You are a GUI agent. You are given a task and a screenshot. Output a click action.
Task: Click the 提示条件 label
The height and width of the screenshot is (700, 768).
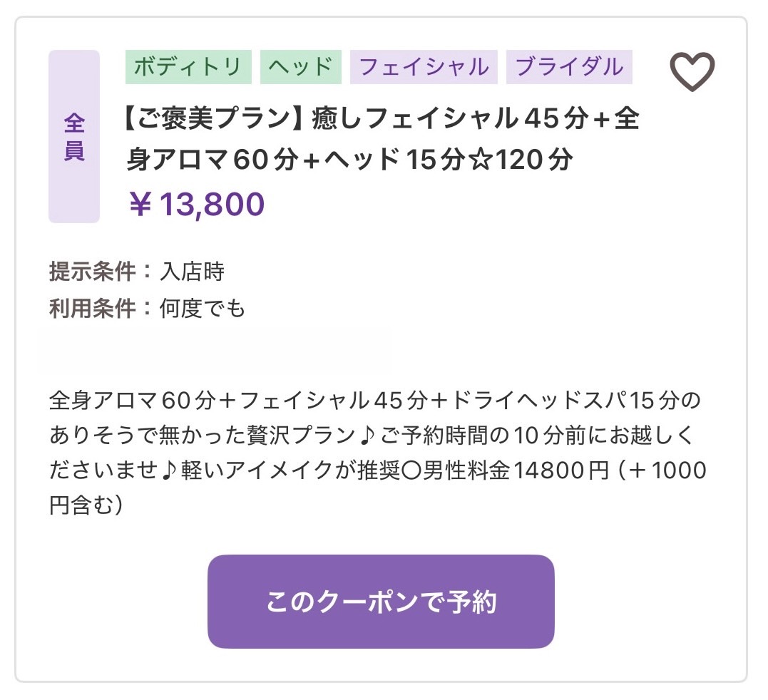click(x=92, y=272)
